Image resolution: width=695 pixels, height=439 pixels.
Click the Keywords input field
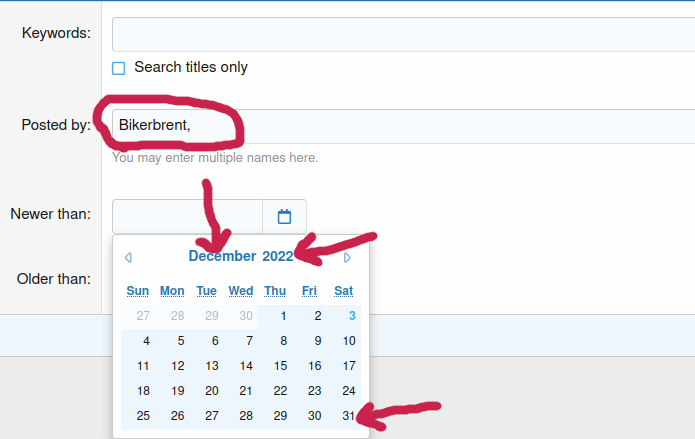(400, 34)
